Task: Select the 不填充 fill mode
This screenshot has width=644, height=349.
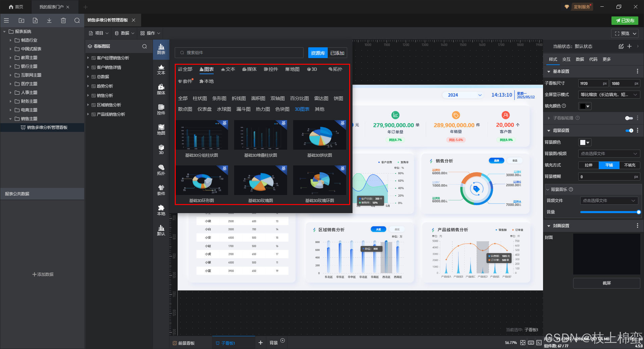Action: 630,165
